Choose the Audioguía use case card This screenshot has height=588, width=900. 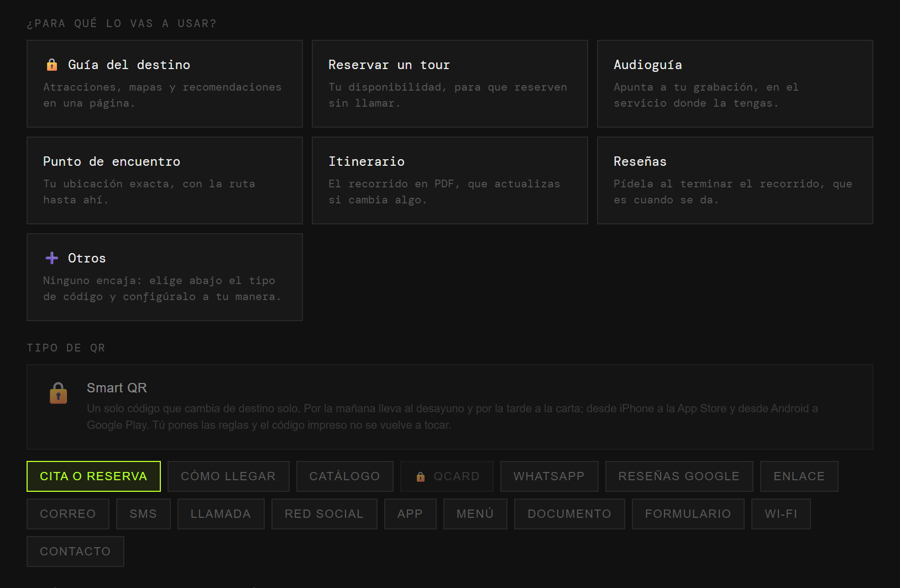[735, 84]
